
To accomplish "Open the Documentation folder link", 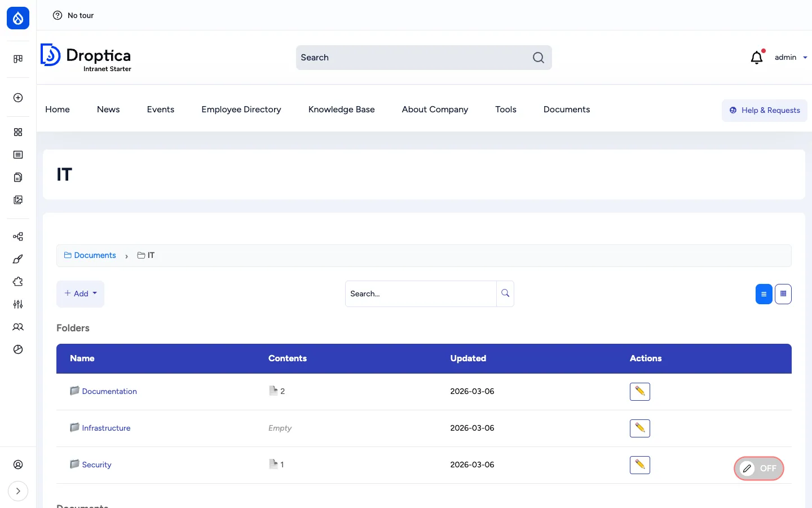I will pos(109,391).
